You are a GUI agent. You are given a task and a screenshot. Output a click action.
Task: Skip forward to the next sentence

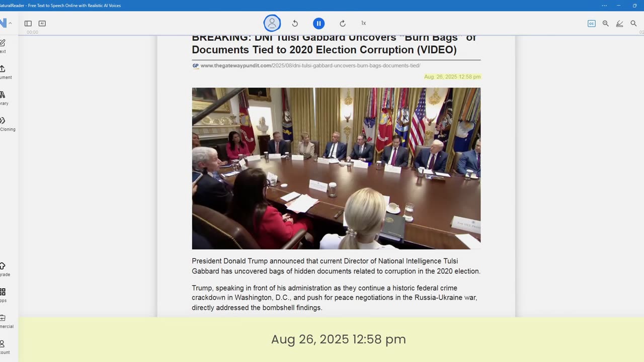click(x=343, y=23)
